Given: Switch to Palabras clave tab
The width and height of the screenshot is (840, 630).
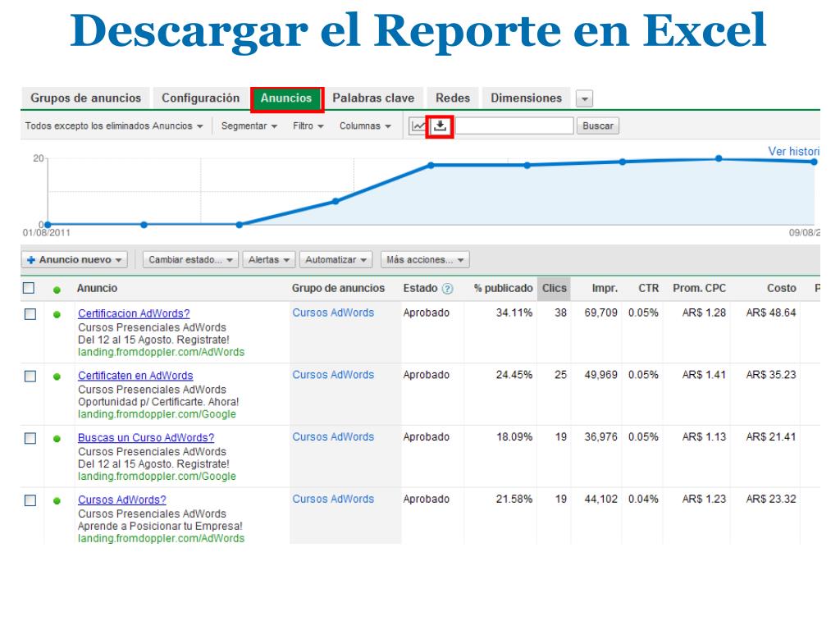Looking at the screenshot, I should tap(373, 98).
